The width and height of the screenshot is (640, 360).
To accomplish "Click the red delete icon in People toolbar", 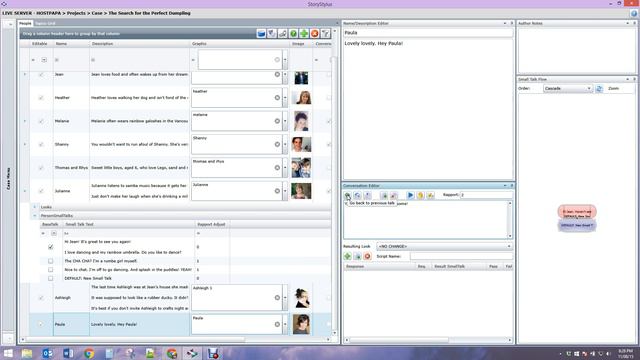I will [x=314, y=33].
